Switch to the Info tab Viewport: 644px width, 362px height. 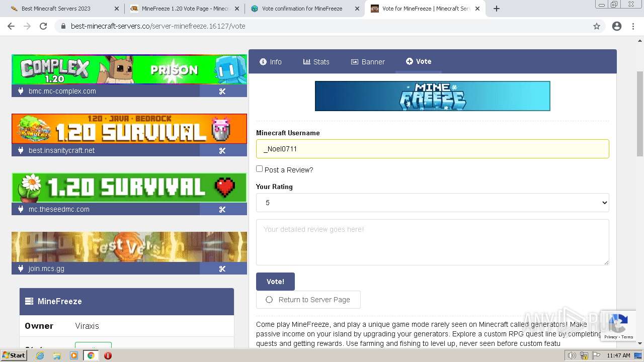click(x=271, y=62)
